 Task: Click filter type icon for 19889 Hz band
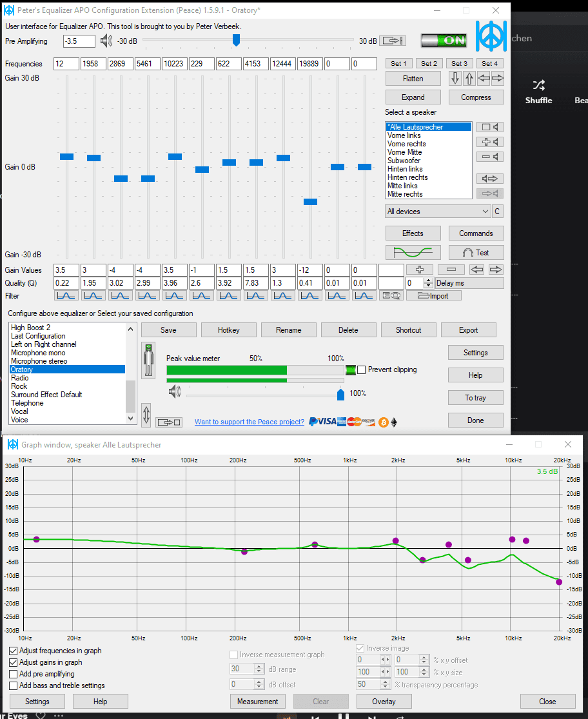(x=310, y=296)
